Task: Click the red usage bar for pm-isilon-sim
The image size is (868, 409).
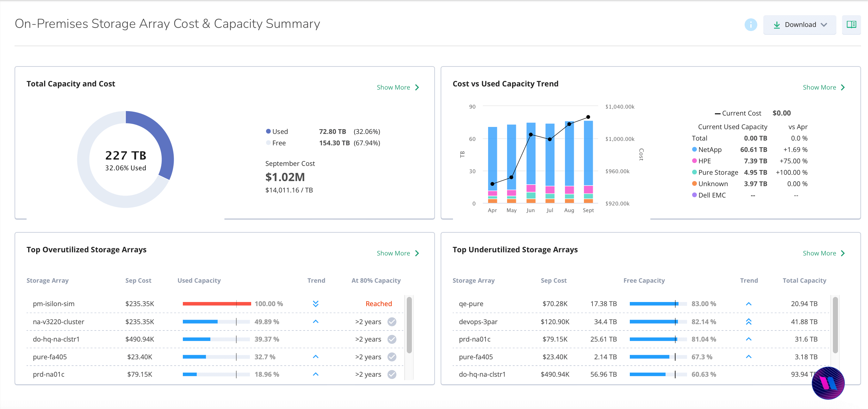Action: (x=217, y=304)
